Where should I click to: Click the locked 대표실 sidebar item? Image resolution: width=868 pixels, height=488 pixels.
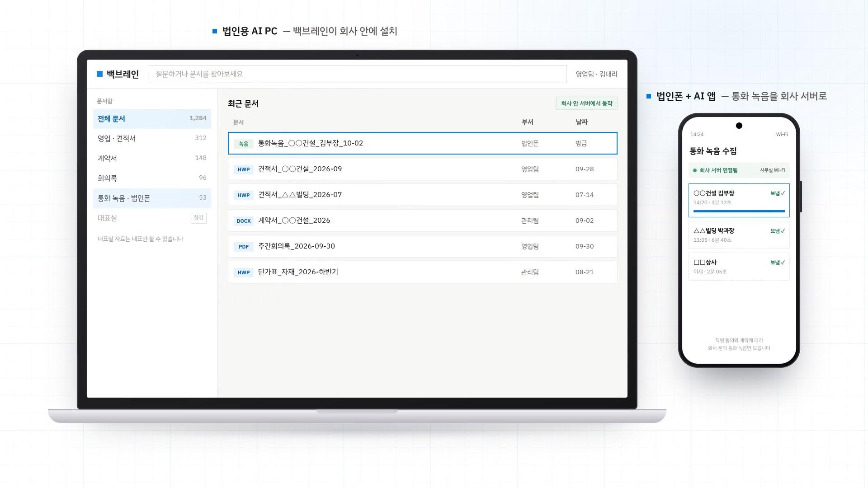[152, 218]
